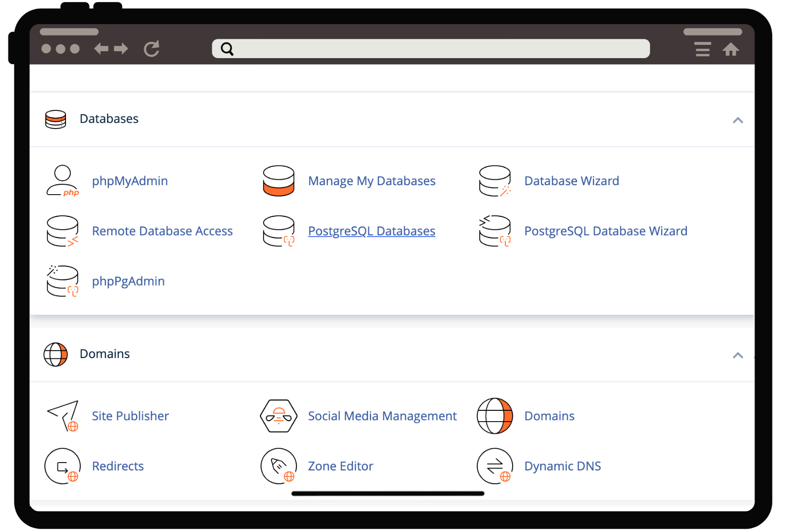Viewport: 788px width, 532px height.
Task: Select the Zone Editor pen icon
Action: coord(278,466)
